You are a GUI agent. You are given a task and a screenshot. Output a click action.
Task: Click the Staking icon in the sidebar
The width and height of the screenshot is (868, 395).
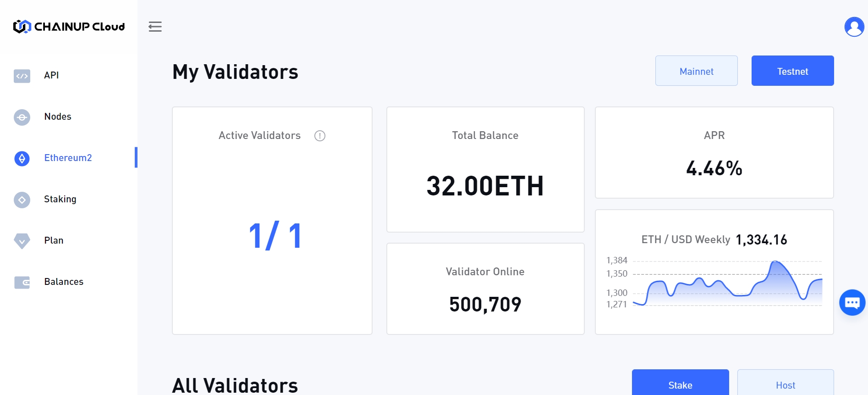22,200
